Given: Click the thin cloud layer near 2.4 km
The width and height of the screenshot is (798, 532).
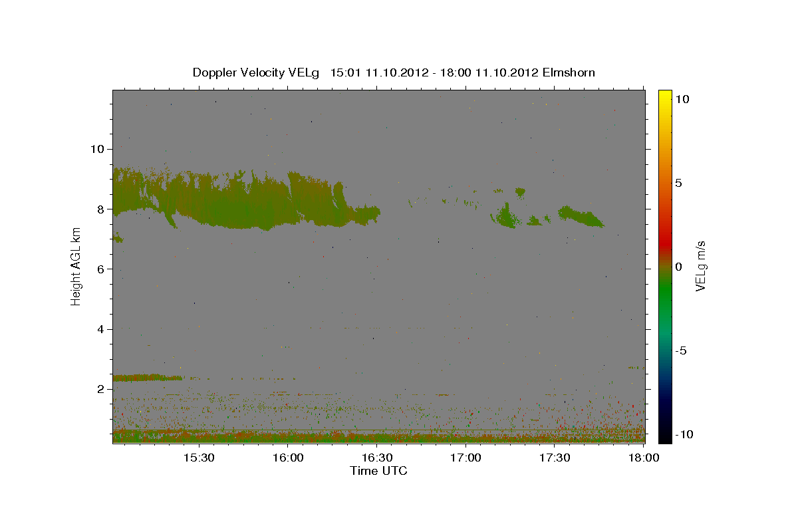Looking at the screenshot, I should 148,378.
